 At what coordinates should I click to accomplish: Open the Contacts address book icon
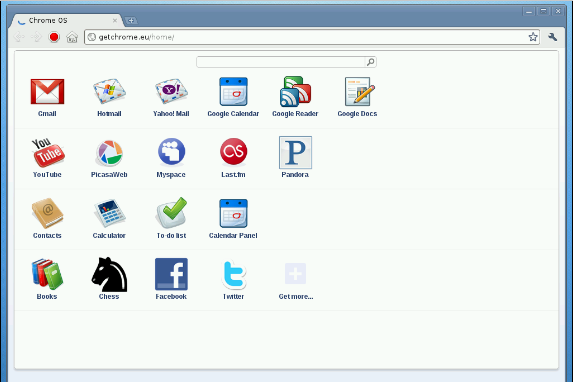coord(47,213)
